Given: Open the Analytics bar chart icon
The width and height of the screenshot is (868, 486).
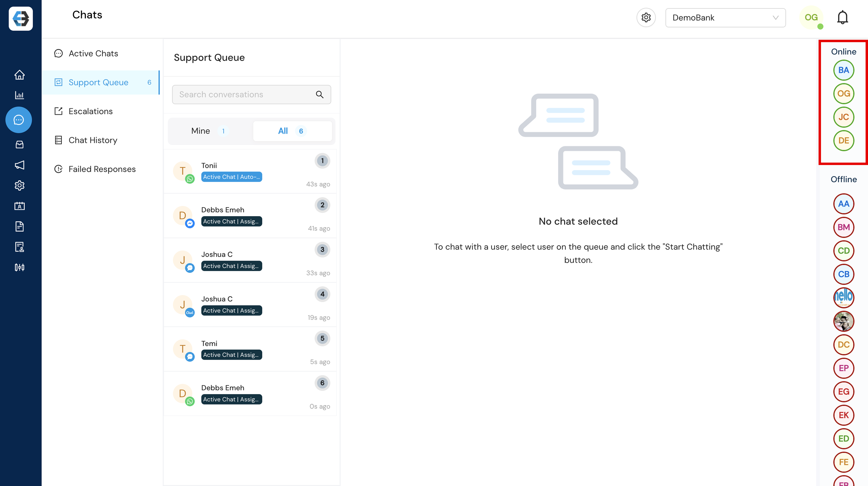Looking at the screenshot, I should [20, 95].
